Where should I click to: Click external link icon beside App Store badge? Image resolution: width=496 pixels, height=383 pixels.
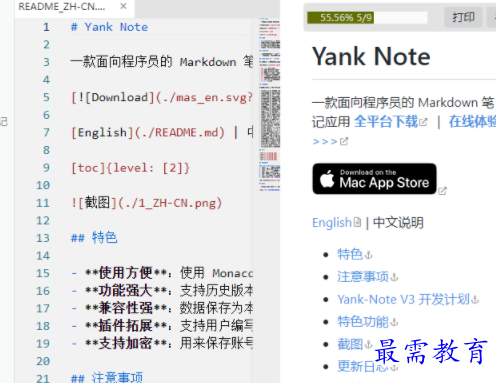[x=442, y=191]
